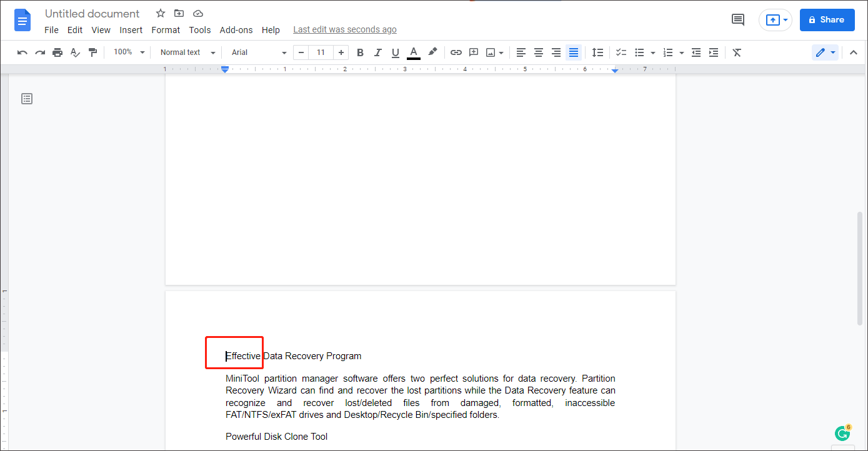Select the Paint format tool
This screenshot has width=868, height=451.
[x=92, y=52]
